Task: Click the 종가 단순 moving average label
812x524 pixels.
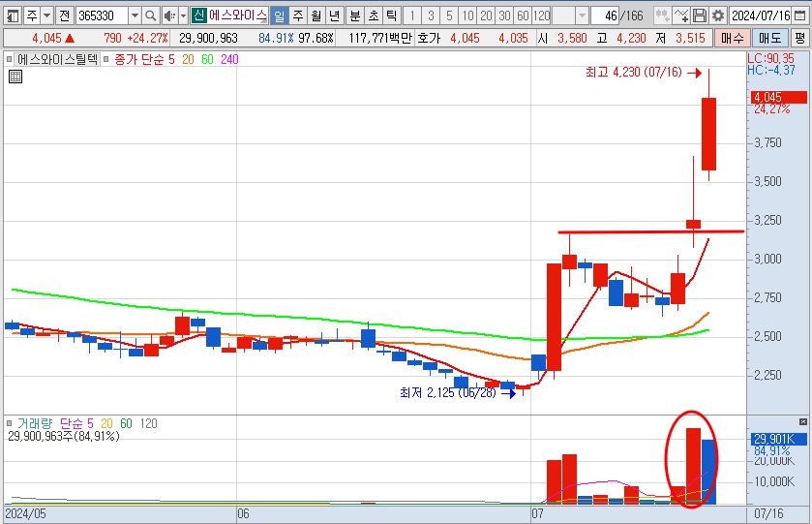Action: [x=137, y=60]
